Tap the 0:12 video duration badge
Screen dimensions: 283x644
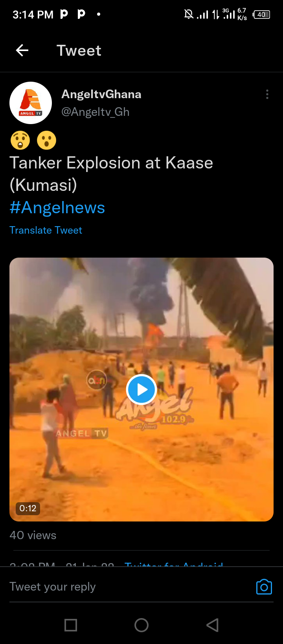28,508
